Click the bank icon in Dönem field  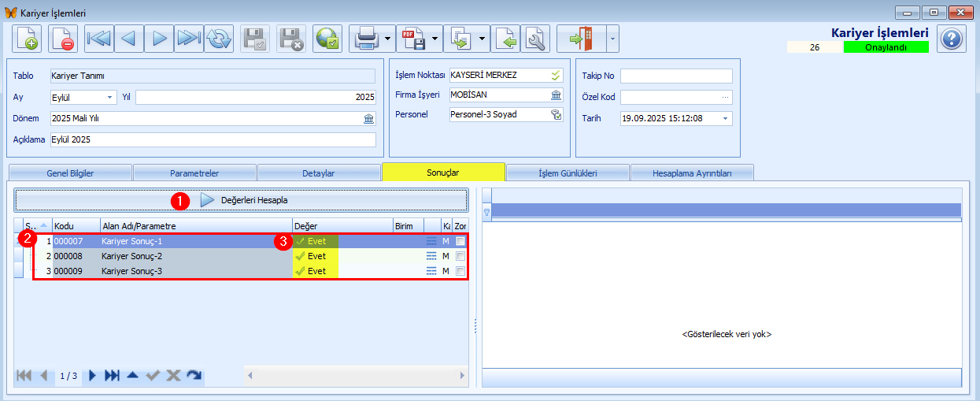tap(368, 118)
